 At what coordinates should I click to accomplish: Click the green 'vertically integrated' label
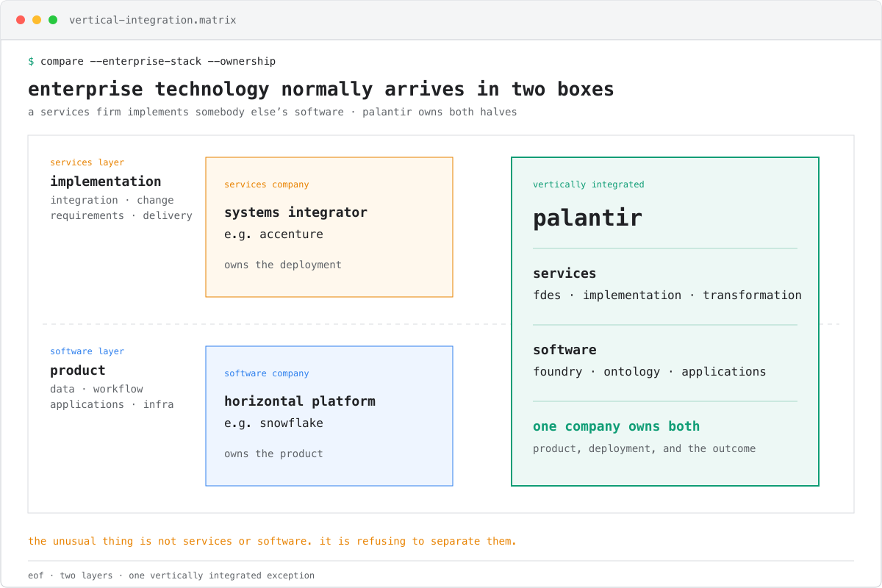click(x=589, y=184)
